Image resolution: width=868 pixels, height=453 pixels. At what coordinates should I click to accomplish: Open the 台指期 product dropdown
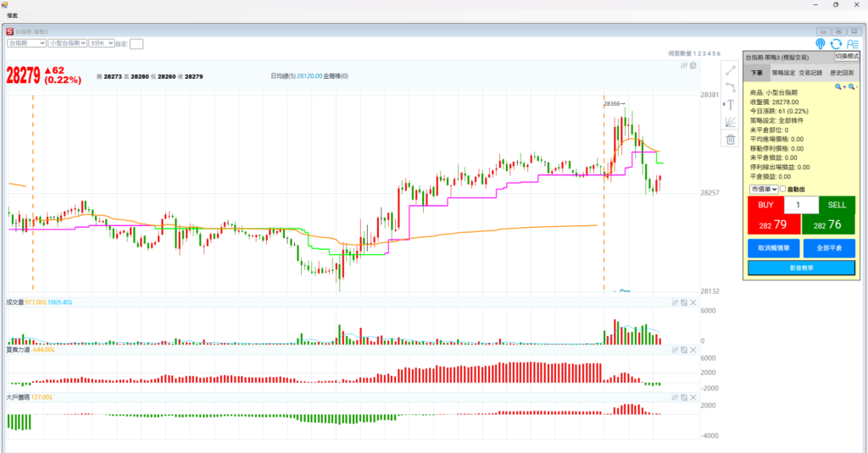coord(26,42)
